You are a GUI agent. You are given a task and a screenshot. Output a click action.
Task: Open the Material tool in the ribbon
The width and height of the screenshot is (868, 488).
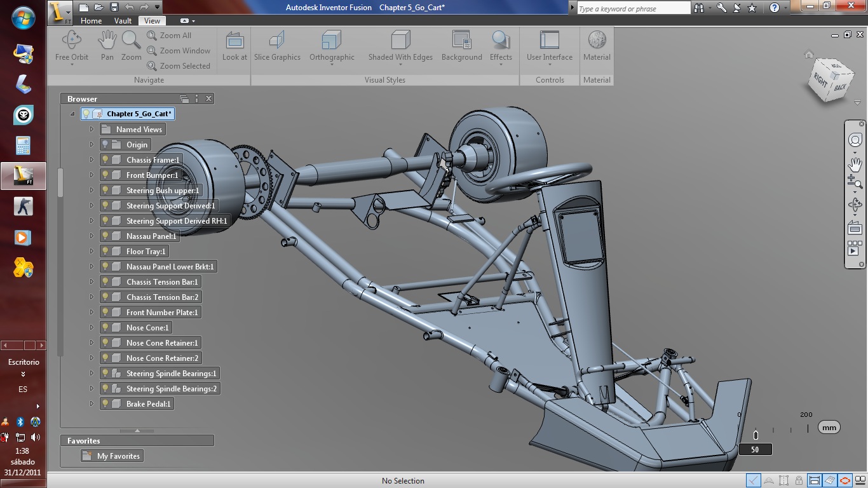coord(596,44)
